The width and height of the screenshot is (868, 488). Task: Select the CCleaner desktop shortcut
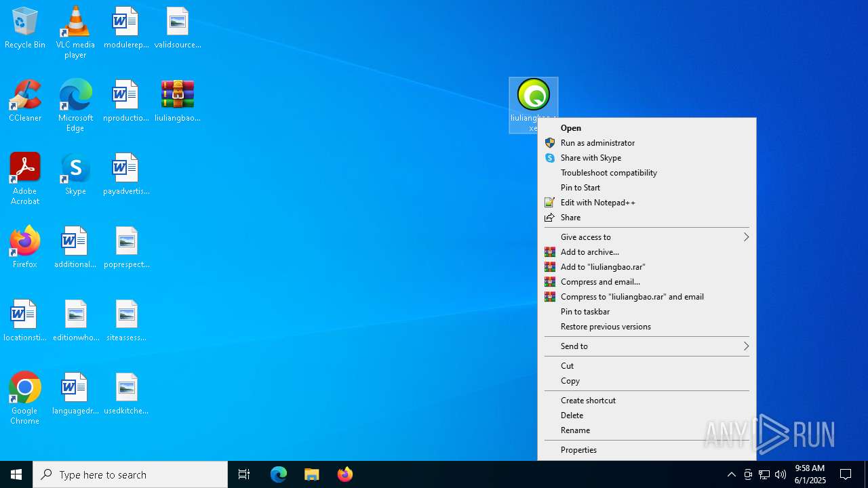[x=25, y=102]
